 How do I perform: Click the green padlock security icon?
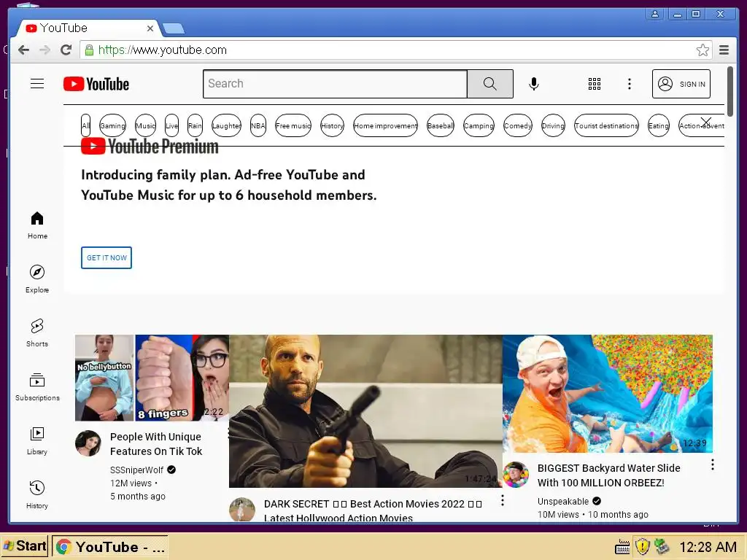[89, 50]
